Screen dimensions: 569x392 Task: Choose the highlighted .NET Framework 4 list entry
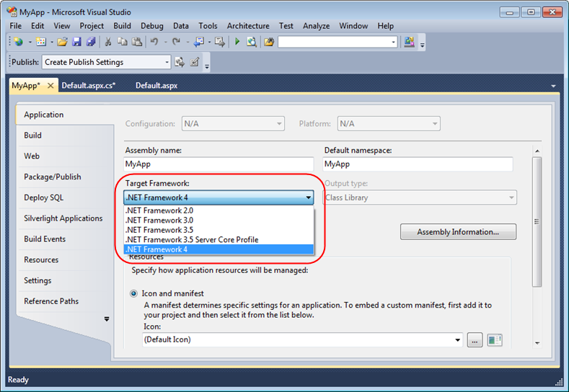219,249
